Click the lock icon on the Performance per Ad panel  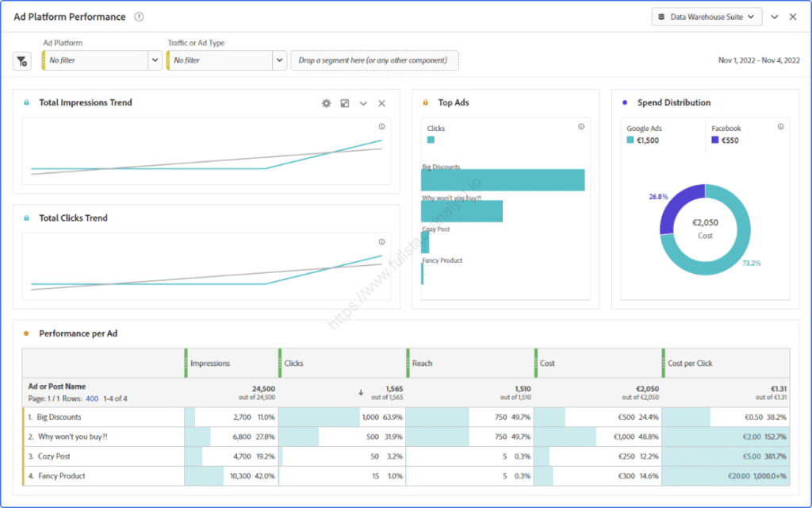point(25,333)
